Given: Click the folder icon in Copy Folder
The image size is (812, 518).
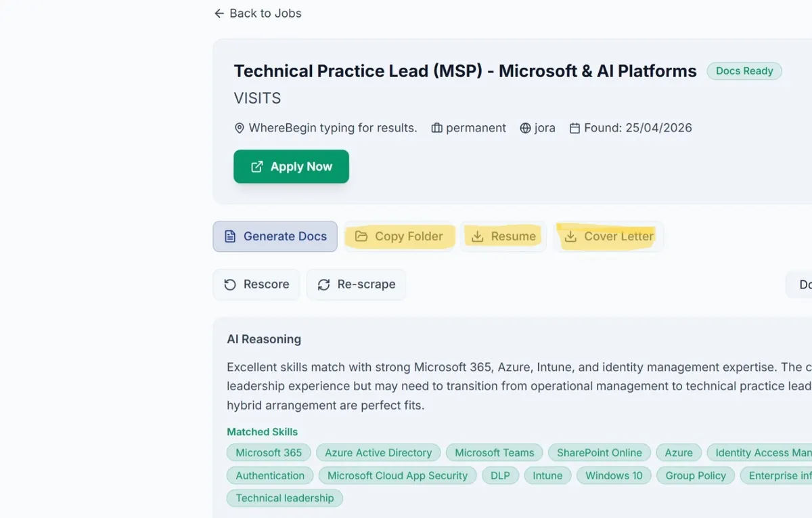Looking at the screenshot, I should click(361, 236).
